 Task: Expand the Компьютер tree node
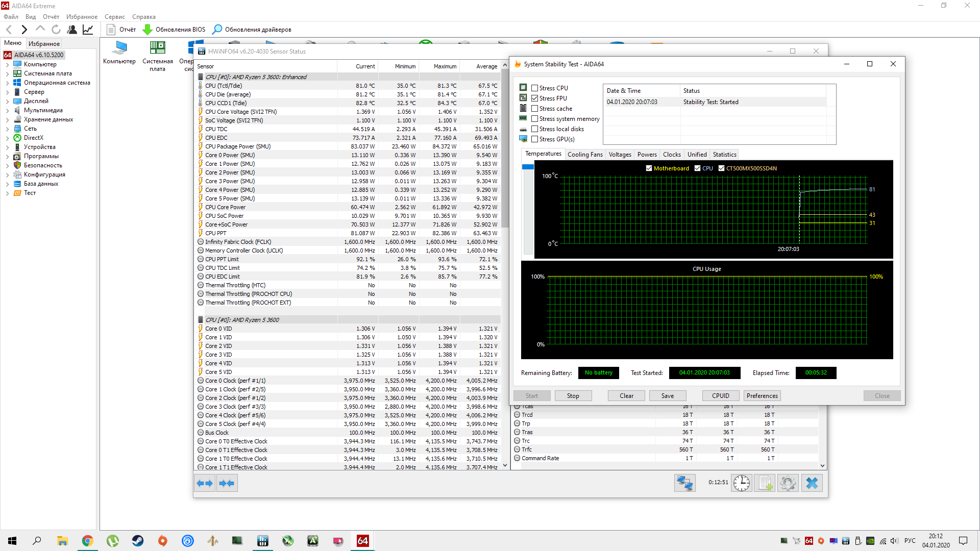[7, 65]
